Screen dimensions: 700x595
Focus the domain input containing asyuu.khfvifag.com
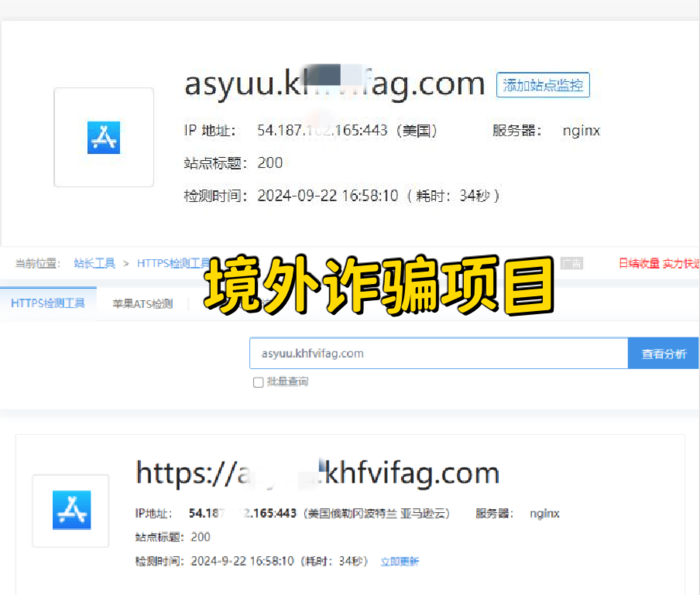pyautogui.click(x=438, y=353)
